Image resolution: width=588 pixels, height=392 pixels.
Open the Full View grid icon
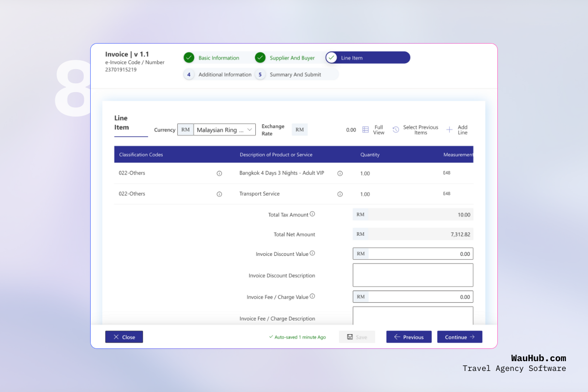pyautogui.click(x=365, y=129)
